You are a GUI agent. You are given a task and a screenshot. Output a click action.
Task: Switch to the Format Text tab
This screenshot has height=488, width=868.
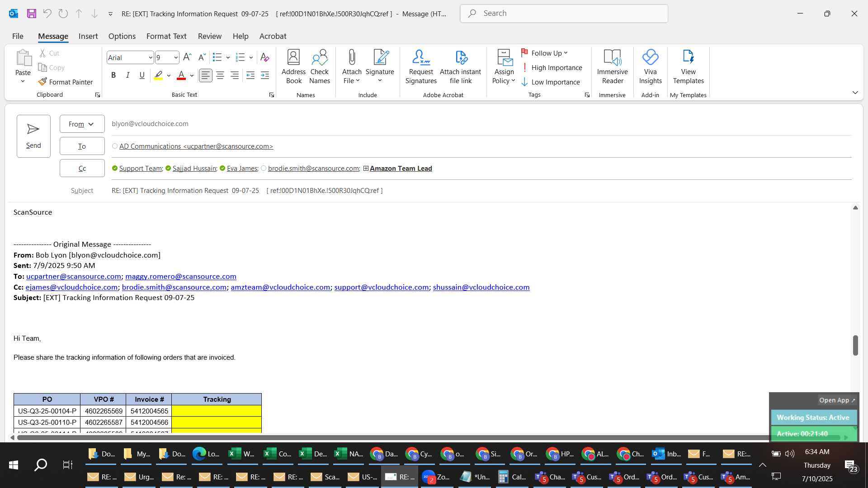pyautogui.click(x=166, y=36)
